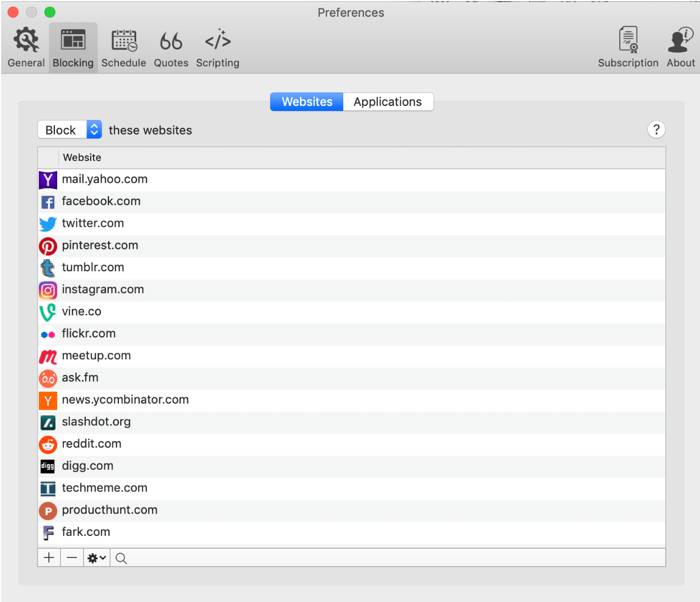700x602 pixels.
Task: Click the search magnifier in the bottom bar
Action: click(121, 558)
